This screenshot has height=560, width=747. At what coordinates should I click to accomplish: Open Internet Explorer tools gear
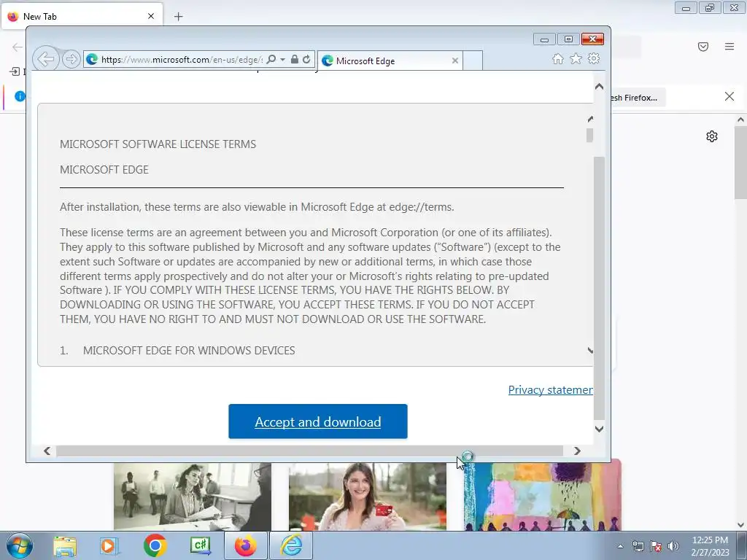[x=594, y=58]
